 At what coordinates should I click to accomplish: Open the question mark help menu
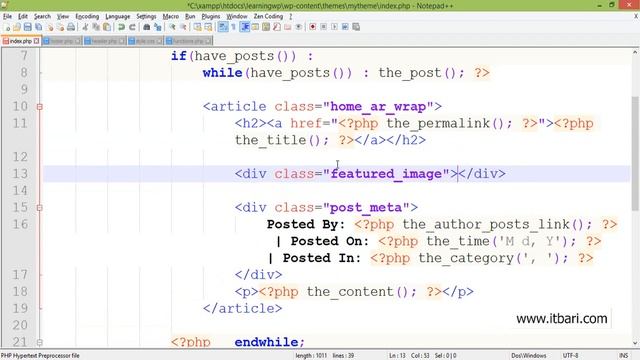(290, 16)
